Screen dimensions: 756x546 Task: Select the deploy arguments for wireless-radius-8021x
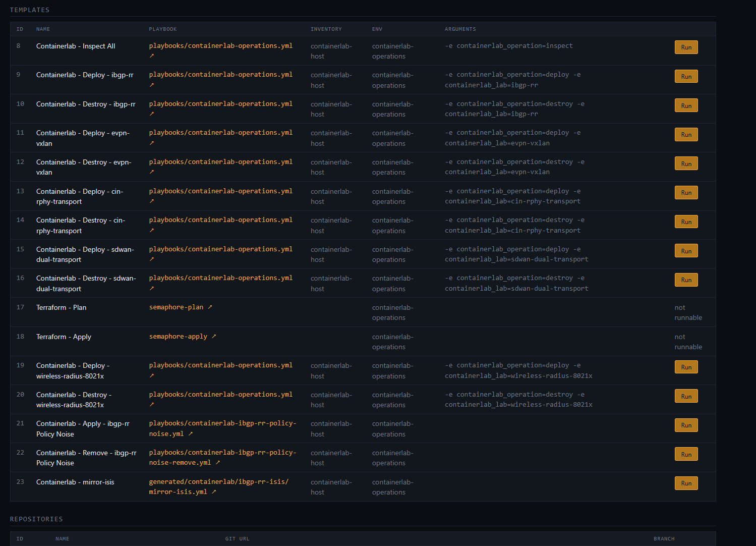tap(519, 370)
